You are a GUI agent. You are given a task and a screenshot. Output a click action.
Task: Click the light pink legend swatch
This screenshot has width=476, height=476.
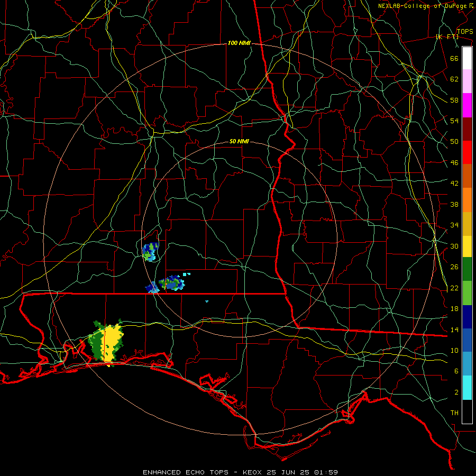467,81
